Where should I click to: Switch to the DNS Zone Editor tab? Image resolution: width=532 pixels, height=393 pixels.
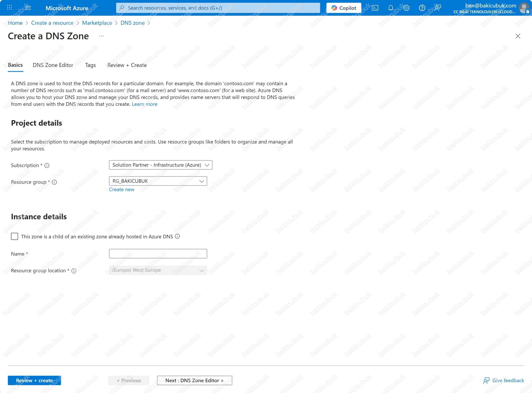(53, 65)
